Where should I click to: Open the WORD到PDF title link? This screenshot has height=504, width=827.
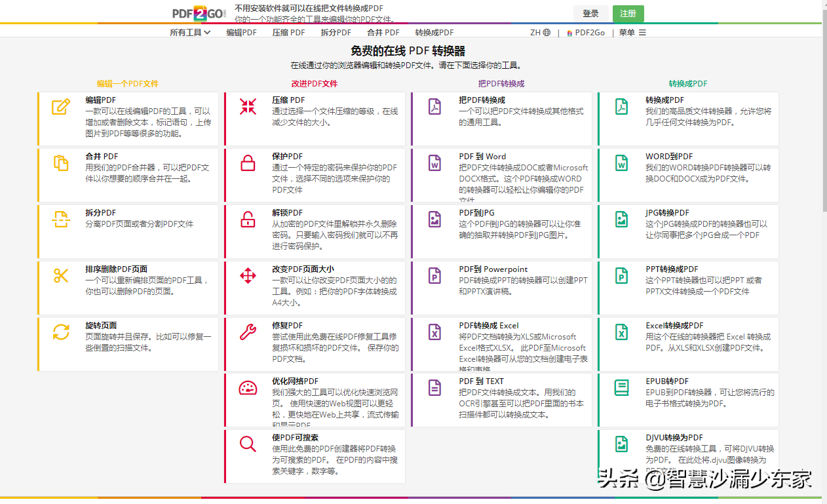coord(669,157)
